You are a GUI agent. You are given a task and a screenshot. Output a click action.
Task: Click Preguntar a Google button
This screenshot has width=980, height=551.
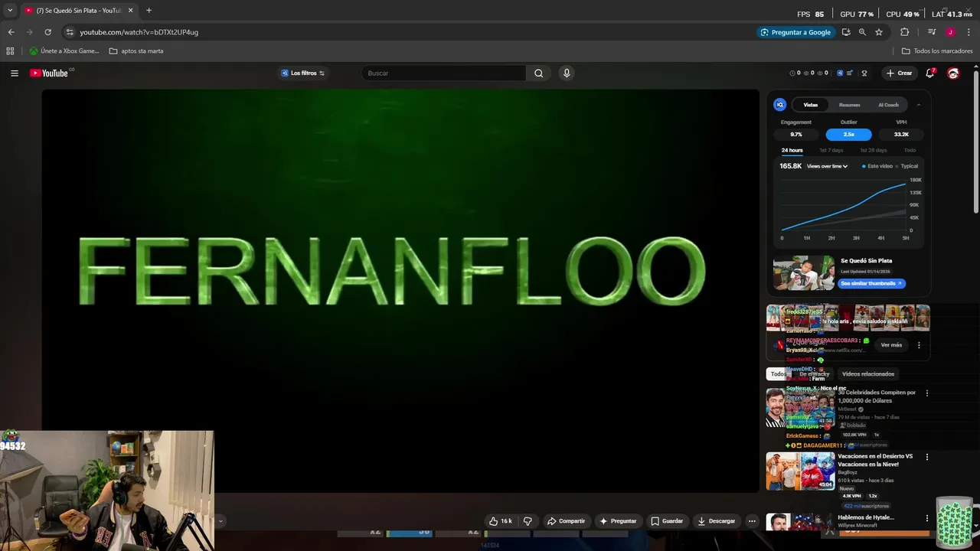[x=795, y=32]
